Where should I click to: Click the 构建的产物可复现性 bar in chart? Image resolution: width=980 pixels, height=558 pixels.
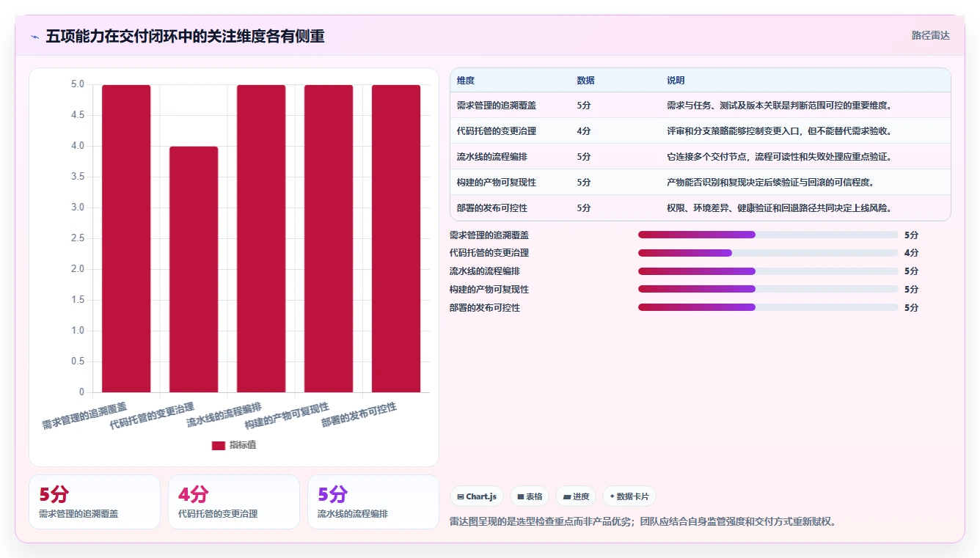coord(329,238)
